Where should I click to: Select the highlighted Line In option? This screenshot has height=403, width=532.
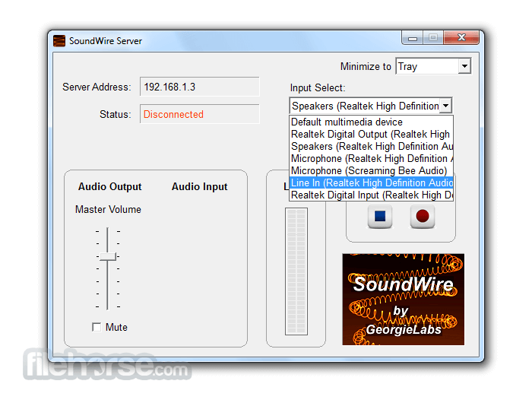(371, 183)
